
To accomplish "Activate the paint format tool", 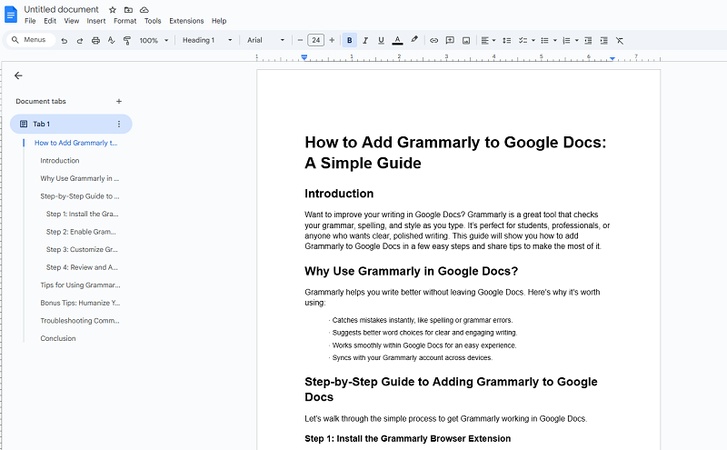I will pos(127,41).
